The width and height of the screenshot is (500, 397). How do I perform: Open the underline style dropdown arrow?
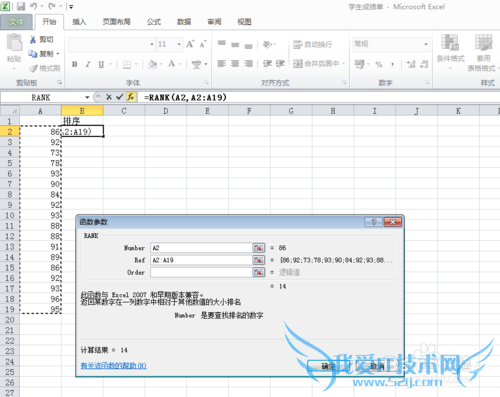(110, 64)
